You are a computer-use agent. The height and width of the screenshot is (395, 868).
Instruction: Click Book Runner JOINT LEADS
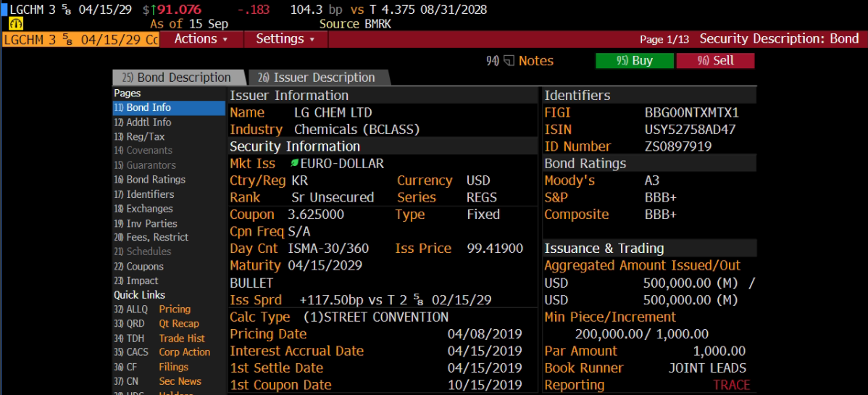pos(707,368)
